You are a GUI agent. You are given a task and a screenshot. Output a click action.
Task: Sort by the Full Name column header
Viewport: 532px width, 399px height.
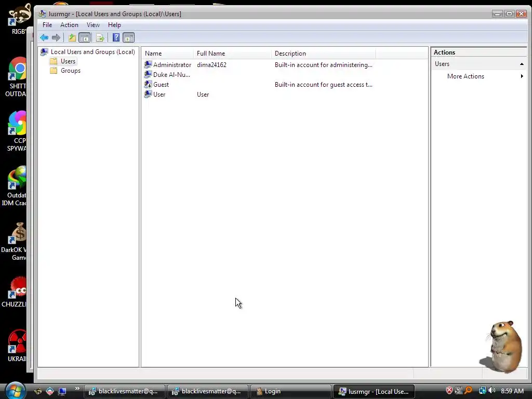coord(232,54)
